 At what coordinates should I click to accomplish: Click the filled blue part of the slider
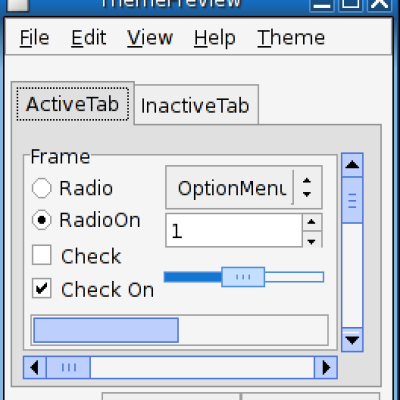click(193, 277)
